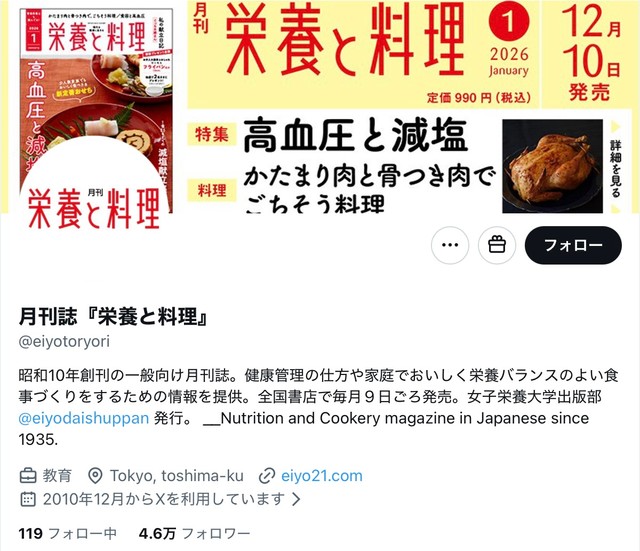Screen dimensions: 640x551
Task: Click the calendar icon by join date
Action: coord(28,499)
